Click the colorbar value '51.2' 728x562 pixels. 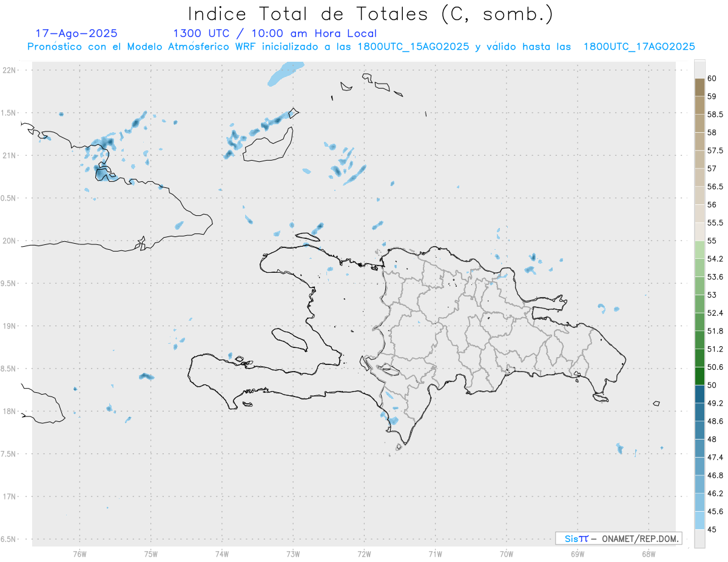pos(715,349)
